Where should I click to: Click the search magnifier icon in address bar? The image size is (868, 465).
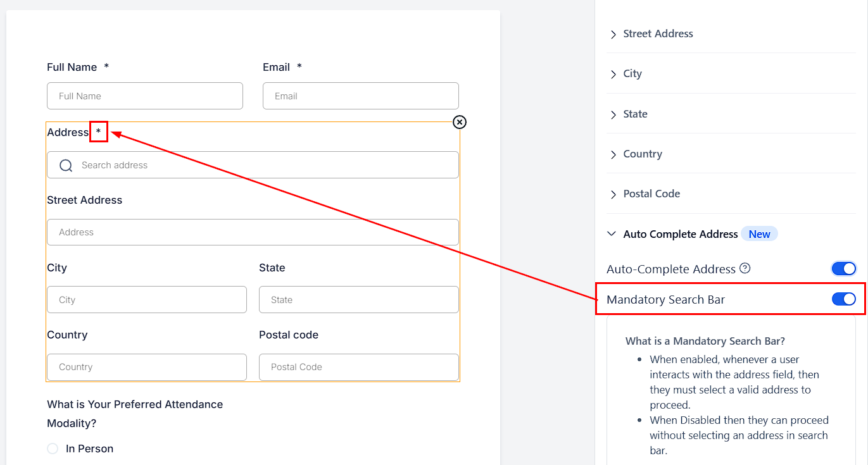66,165
